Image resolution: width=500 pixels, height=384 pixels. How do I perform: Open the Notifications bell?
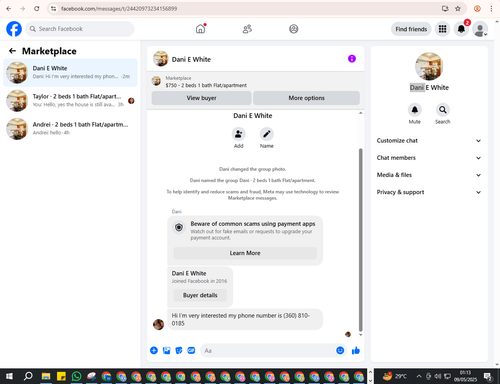[461, 29]
